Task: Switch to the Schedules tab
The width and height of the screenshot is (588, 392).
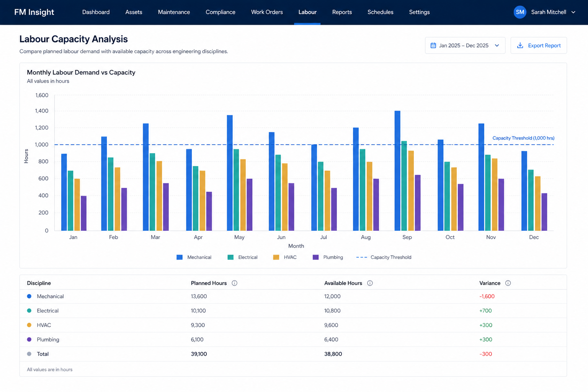Action: [380, 12]
